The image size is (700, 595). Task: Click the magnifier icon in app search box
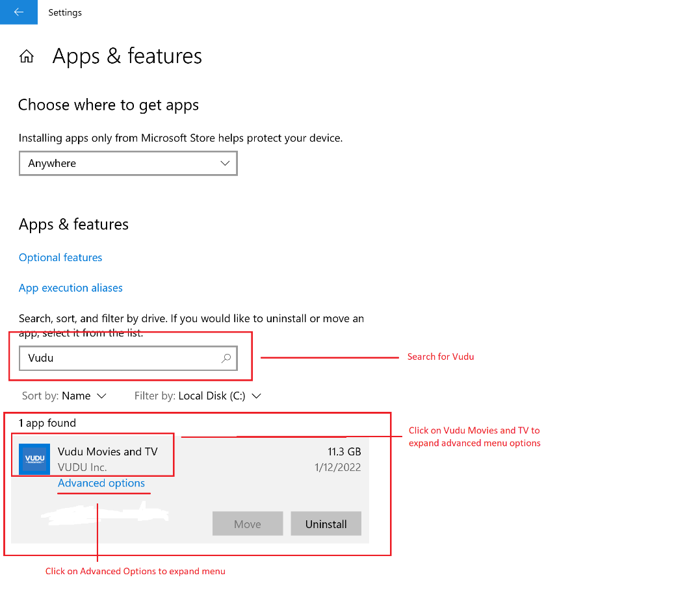click(x=226, y=358)
